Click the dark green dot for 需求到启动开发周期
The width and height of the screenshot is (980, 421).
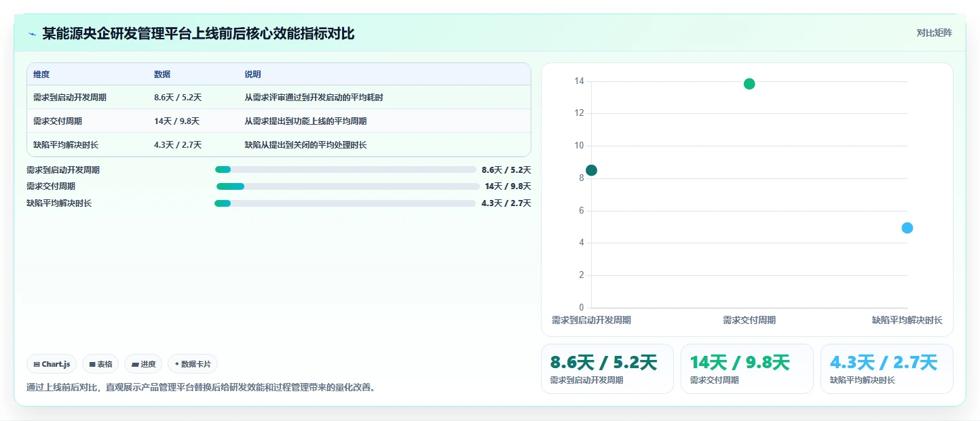click(591, 170)
